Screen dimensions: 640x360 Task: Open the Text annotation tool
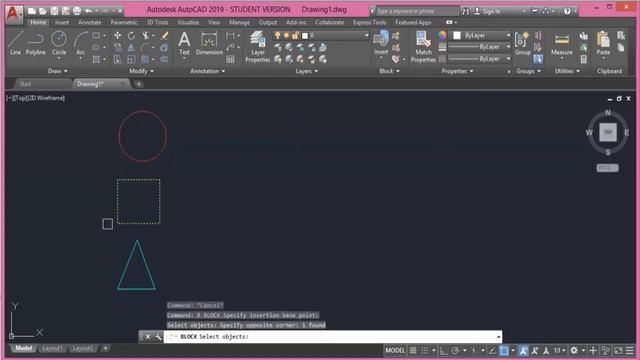click(184, 43)
